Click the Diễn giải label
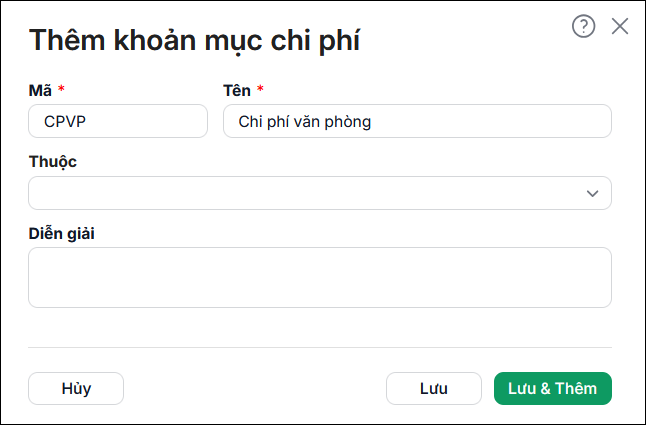 61,234
